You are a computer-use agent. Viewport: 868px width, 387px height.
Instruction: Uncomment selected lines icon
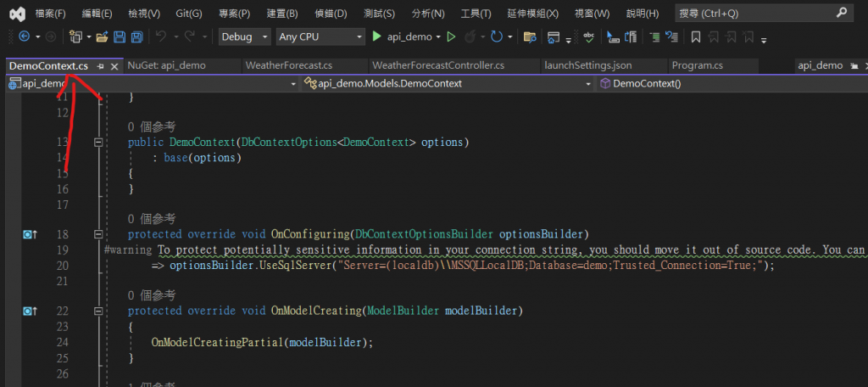click(672, 37)
